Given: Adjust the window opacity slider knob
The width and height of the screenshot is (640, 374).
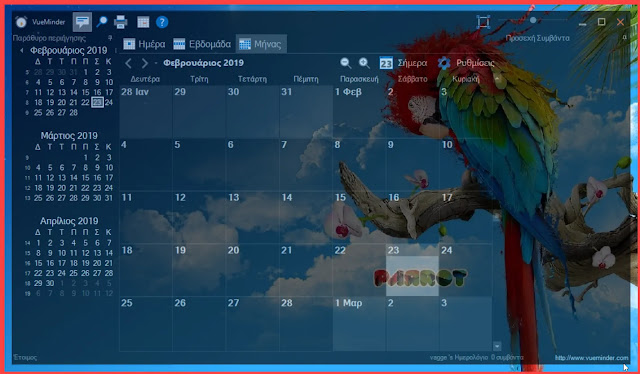Looking at the screenshot, I should coord(533,20).
